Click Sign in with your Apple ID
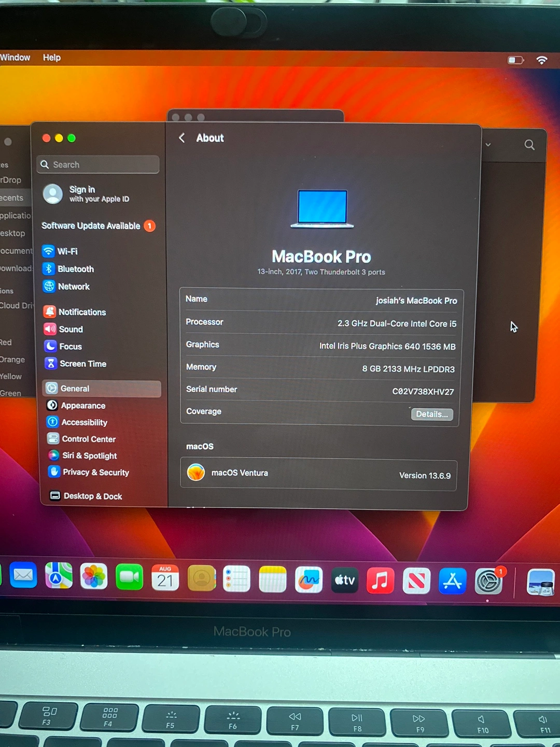 click(x=99, y=194)
